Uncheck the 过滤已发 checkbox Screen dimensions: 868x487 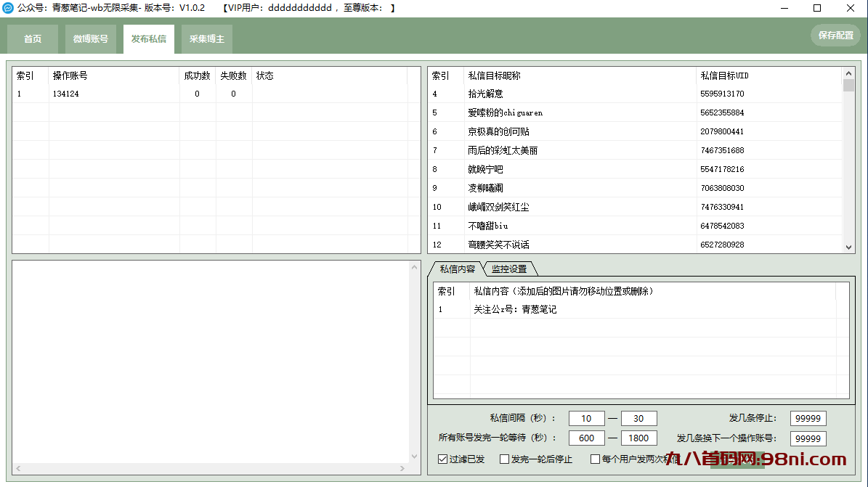(442, 459)
